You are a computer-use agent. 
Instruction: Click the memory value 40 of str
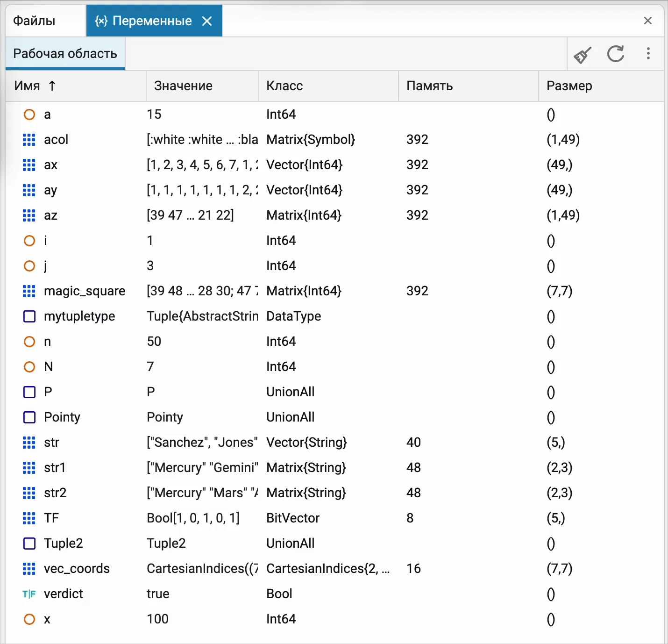413,443
